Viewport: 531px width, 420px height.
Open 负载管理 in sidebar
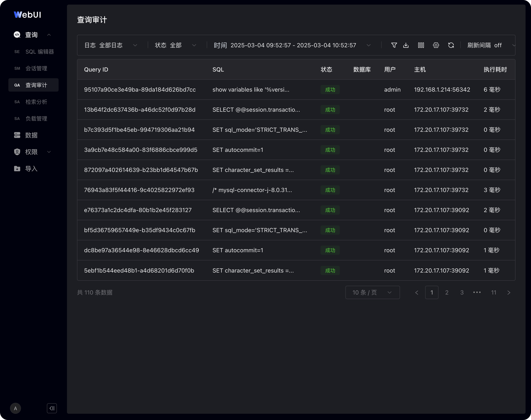coord(33,119)
